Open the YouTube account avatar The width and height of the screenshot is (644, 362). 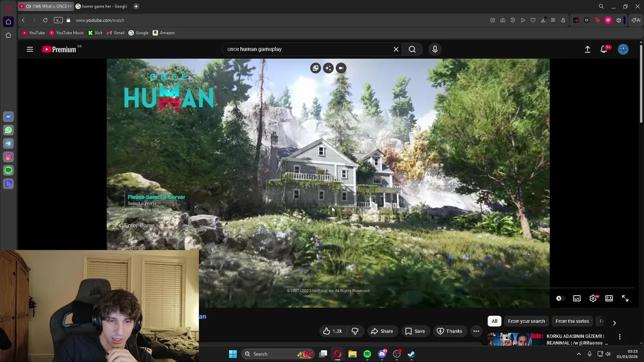coord(623,49)
